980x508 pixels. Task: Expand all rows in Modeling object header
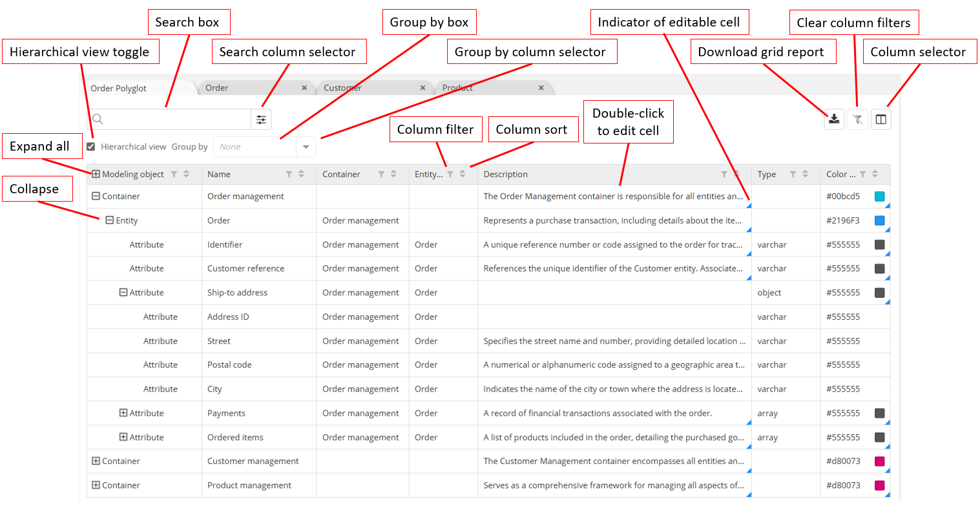pyautogui.click(x=96, y=174)
